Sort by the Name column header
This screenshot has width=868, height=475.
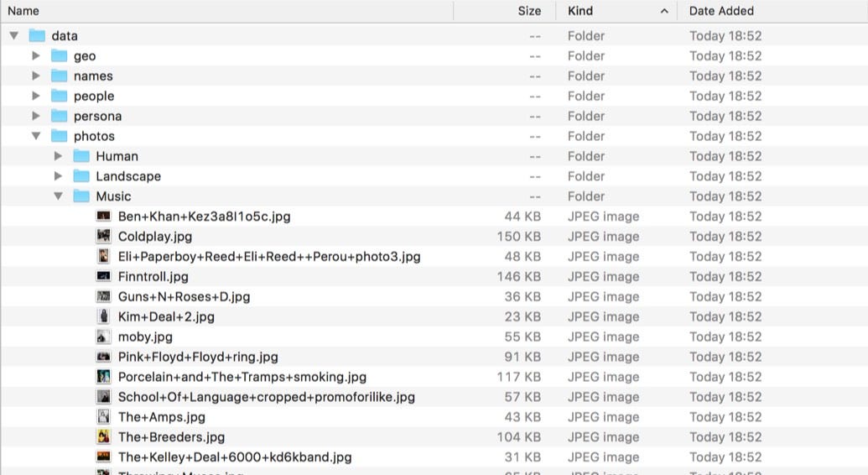[227, 11]
